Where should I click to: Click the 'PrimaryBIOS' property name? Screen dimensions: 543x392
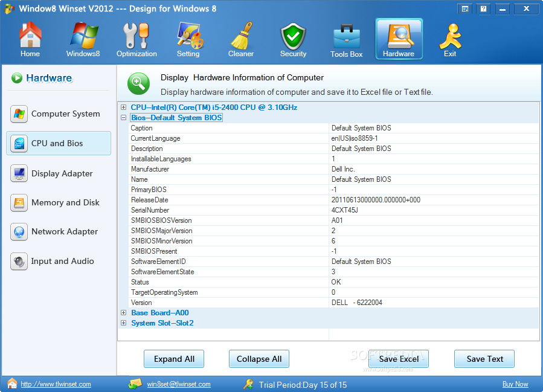pos(149,190)
